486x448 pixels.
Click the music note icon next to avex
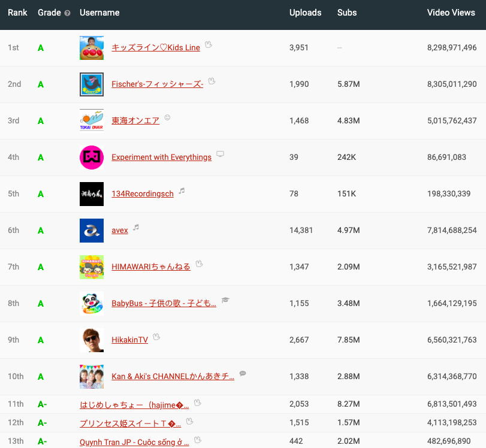(x=136, y=228)
